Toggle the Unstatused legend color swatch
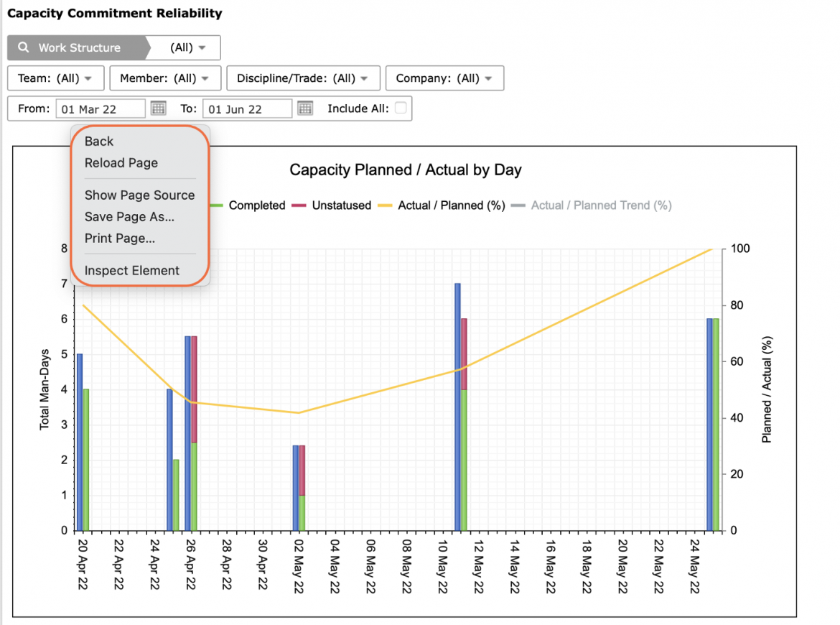Screen dimensions: 840x625 tap(299, 205)
